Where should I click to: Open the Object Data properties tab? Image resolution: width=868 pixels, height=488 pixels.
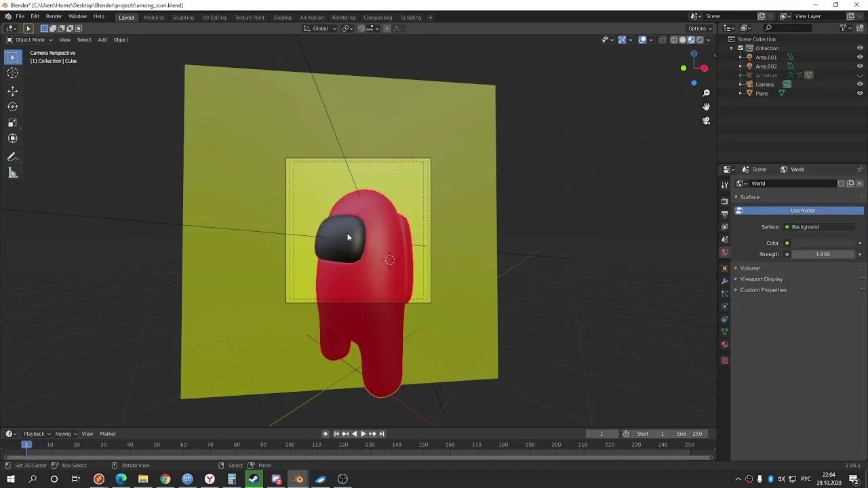coord(724,332)
